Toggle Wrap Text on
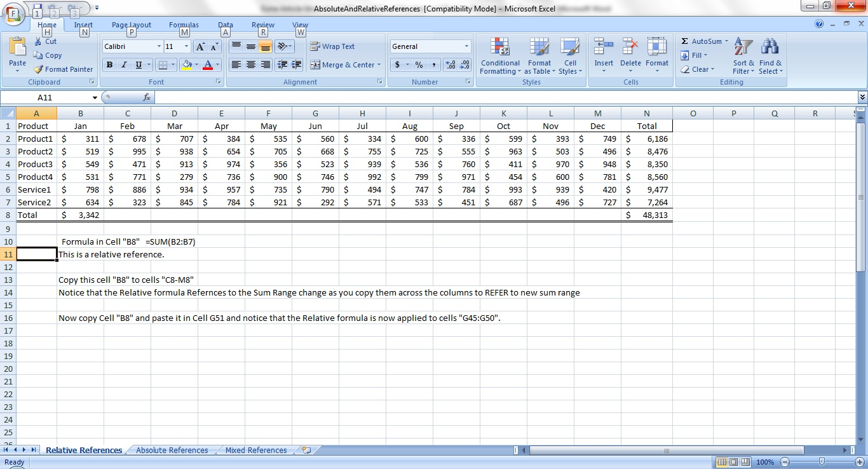Viewport: 868px width, 469px height. [x=332, y=46]
